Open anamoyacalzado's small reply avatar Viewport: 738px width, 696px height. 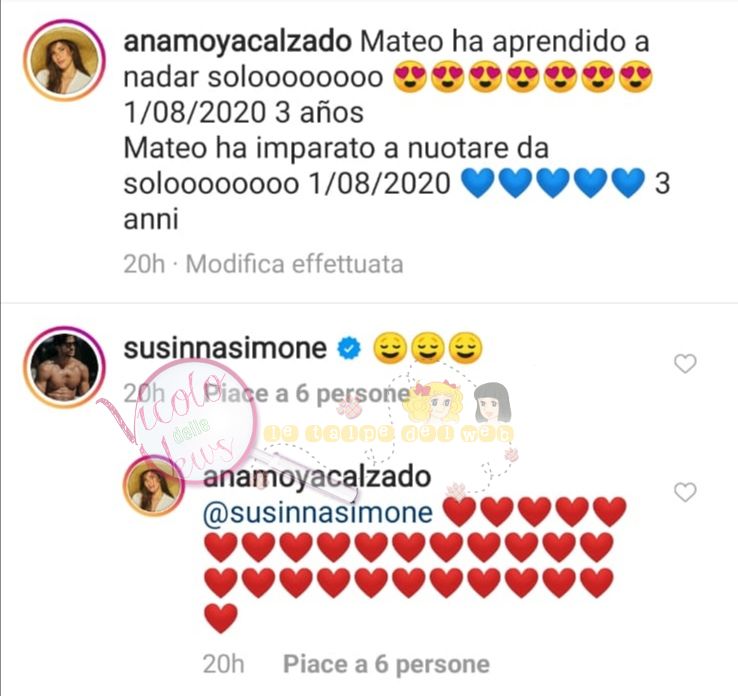pos(153,486)
